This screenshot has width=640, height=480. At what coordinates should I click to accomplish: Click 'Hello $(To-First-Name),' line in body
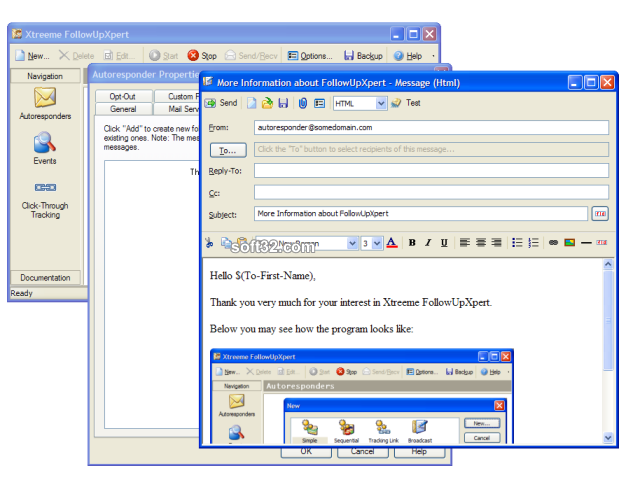[262, 276]
